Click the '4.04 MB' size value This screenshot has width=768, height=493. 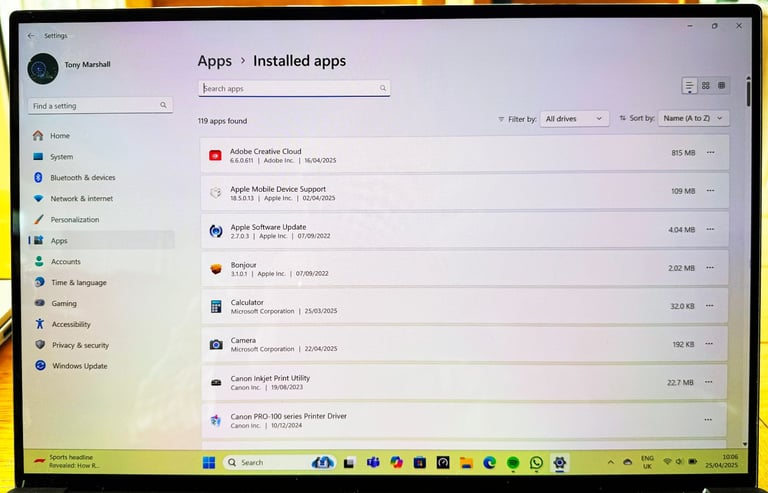[681, 229]
